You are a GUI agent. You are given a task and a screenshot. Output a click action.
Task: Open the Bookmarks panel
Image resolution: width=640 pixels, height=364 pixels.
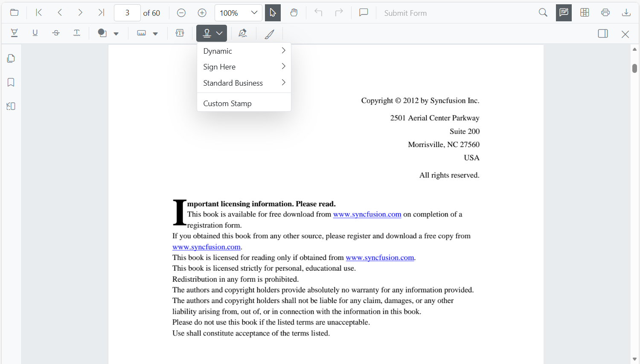click(x=11, y=82)
